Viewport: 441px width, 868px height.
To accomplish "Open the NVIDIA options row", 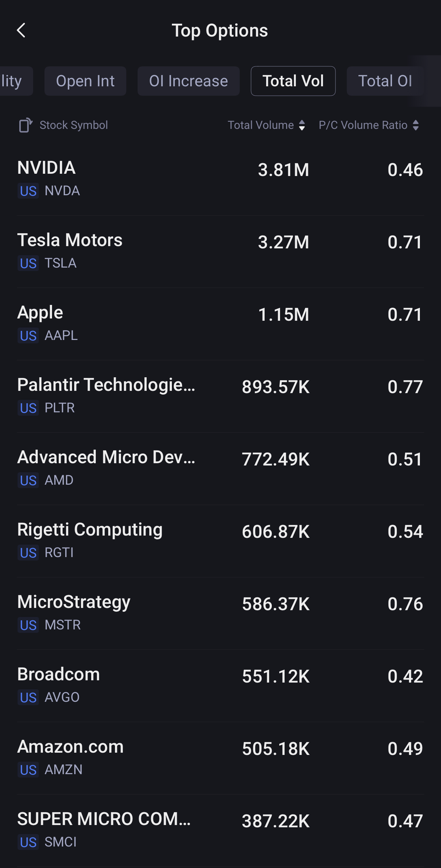I will pos(220,179).
